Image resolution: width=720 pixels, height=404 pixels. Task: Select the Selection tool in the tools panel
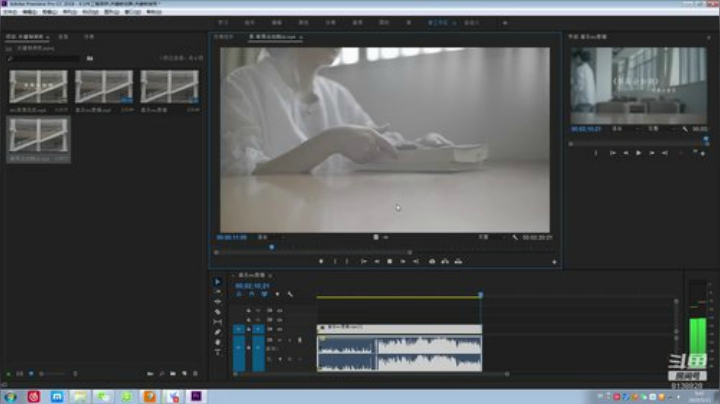218,282
